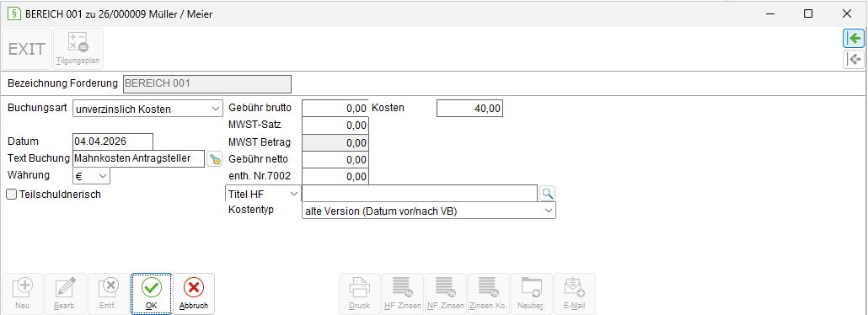This screenshot has height=315, width=868.
Task: Click the Bezeichnung Forderung field
Action: point(206,84)
